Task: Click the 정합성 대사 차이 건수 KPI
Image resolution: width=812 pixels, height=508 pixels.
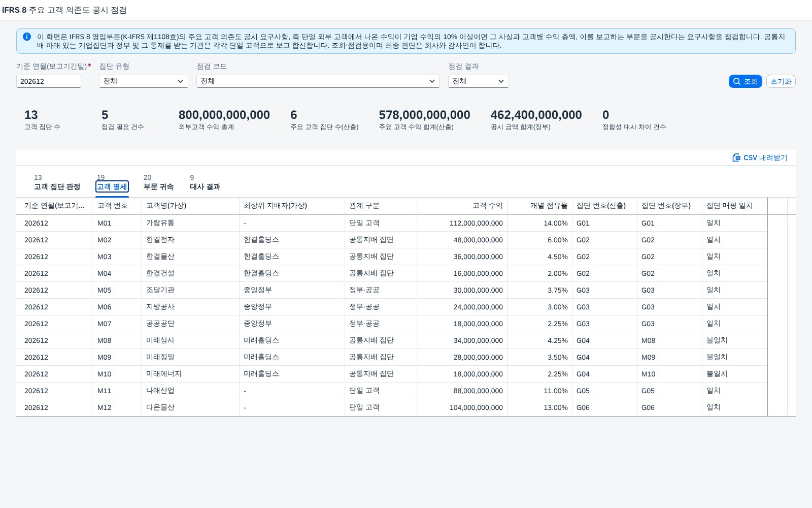Action: click(x=634, y=120)
